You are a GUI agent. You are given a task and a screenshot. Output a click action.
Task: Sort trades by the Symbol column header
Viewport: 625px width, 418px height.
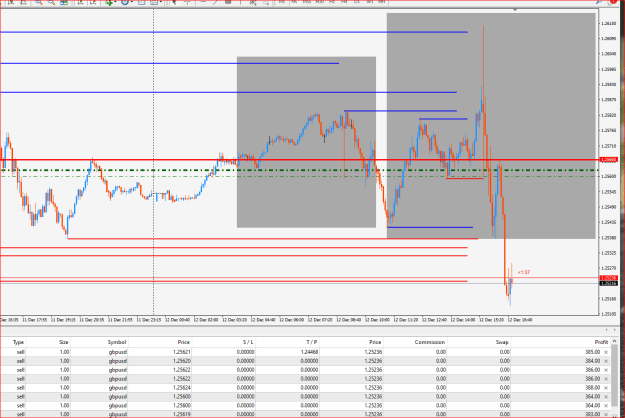pyautogui.click(x=117, y=342)
